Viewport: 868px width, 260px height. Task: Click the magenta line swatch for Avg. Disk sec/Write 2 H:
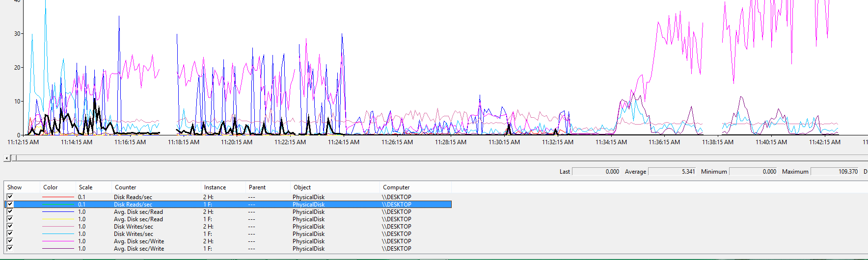[x=58, y=241]
